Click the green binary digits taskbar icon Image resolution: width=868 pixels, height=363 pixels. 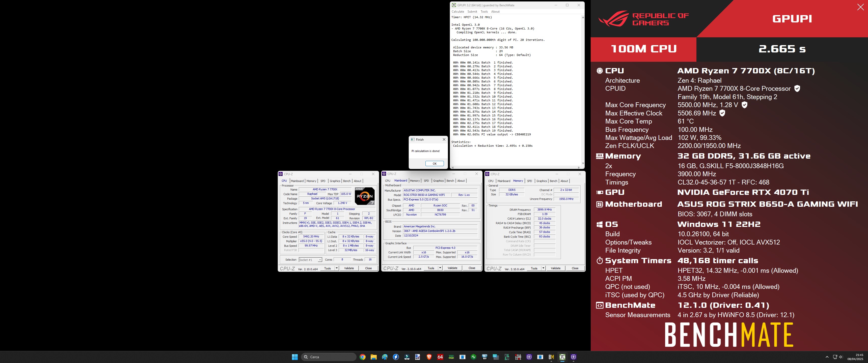pos(507,357)
